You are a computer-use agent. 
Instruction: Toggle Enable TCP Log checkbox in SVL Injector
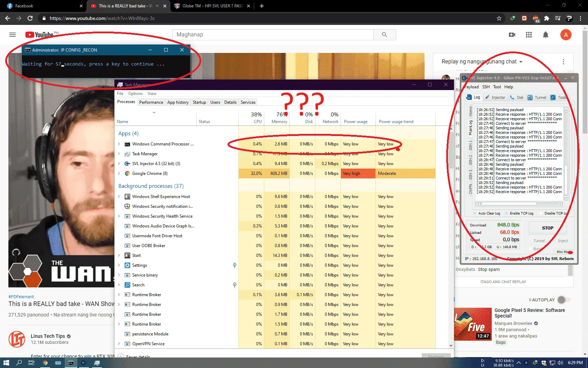[x=506, y=213]
